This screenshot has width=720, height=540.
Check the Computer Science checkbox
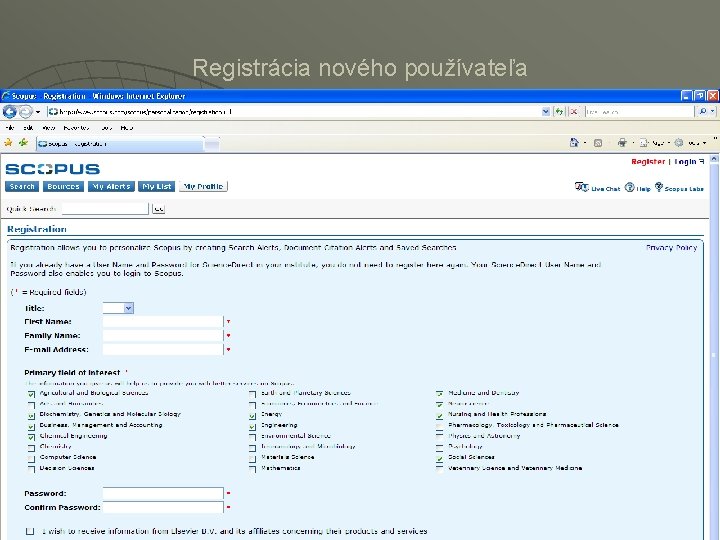31,459
